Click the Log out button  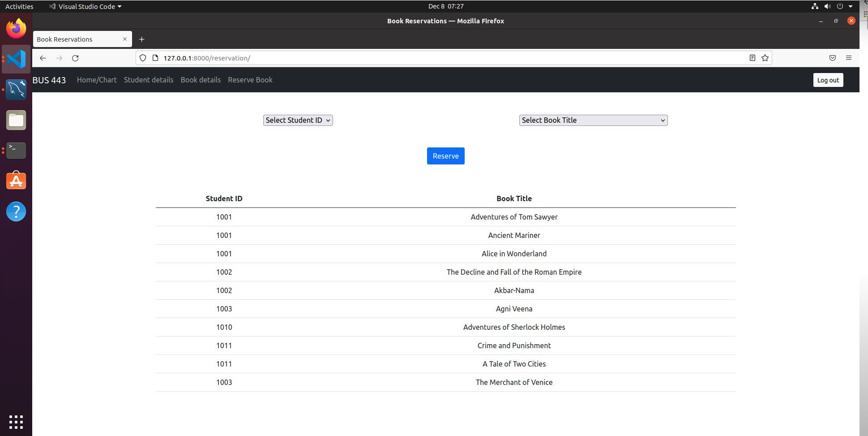pyautogui.click(x=828, y=80)
